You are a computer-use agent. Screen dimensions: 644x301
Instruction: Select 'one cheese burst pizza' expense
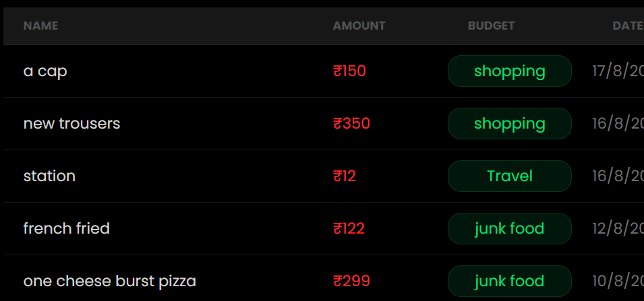109,281
